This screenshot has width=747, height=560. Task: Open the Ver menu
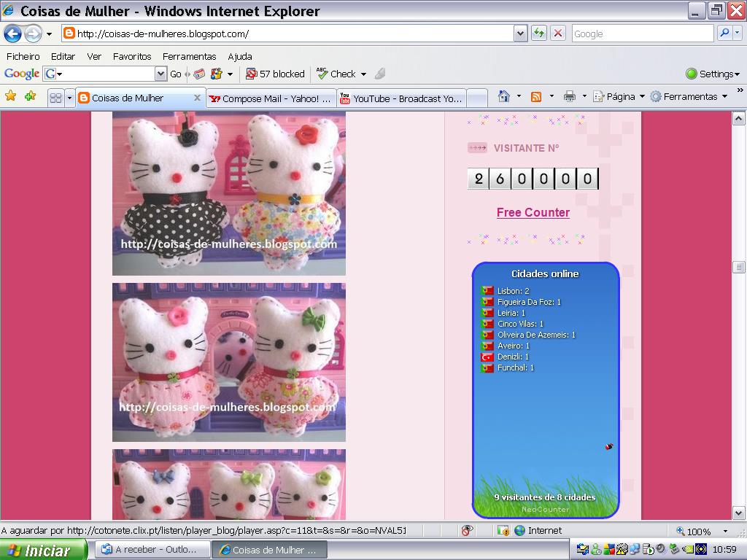click(94, 56)
